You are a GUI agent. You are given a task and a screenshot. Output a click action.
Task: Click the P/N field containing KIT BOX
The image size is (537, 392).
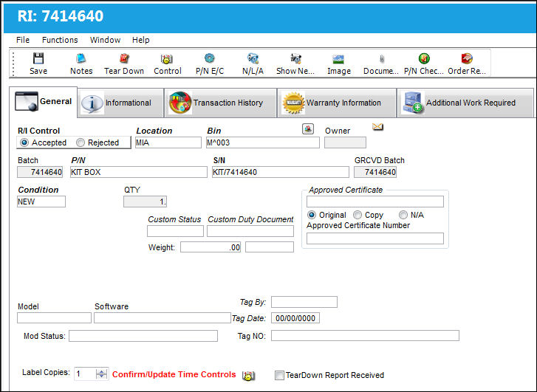139,172
